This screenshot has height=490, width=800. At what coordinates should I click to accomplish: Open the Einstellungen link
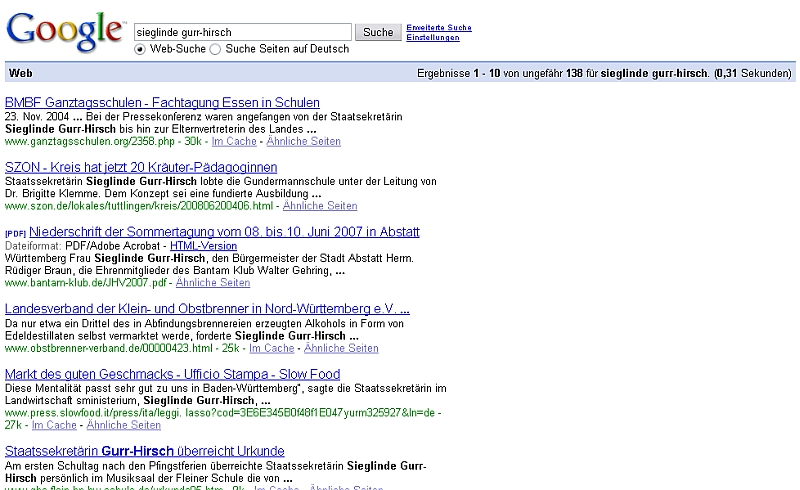click(x=433, y=38)
